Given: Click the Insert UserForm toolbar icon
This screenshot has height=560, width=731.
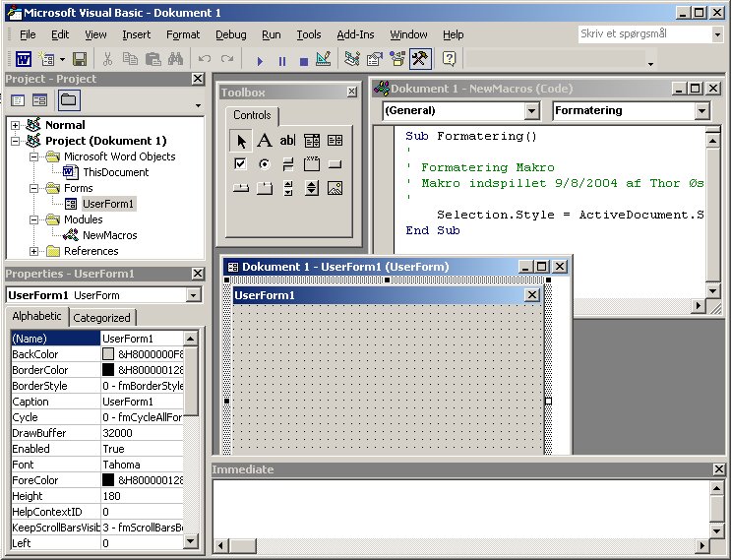Looking at the screenshot, I should [x=46, y=59].
